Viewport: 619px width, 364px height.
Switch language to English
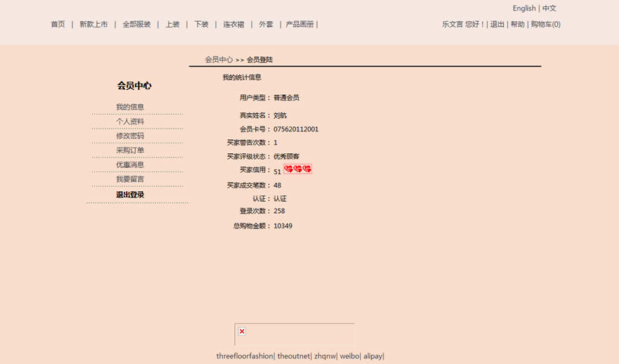pos(524,8)
